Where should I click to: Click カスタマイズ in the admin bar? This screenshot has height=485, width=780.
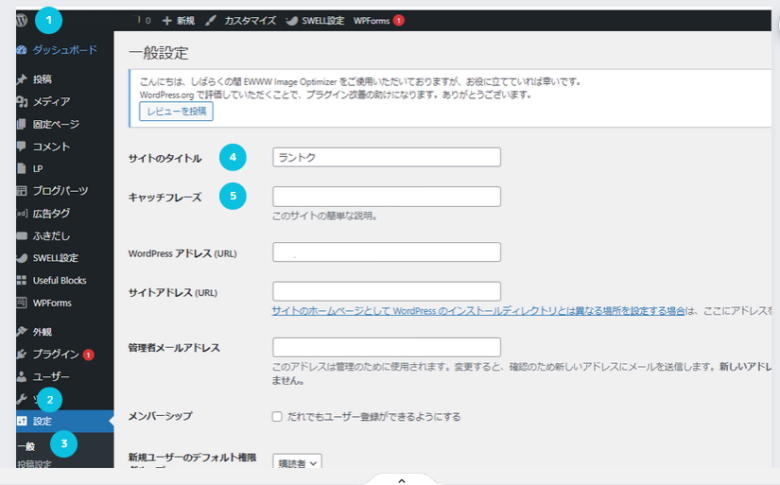250,20
